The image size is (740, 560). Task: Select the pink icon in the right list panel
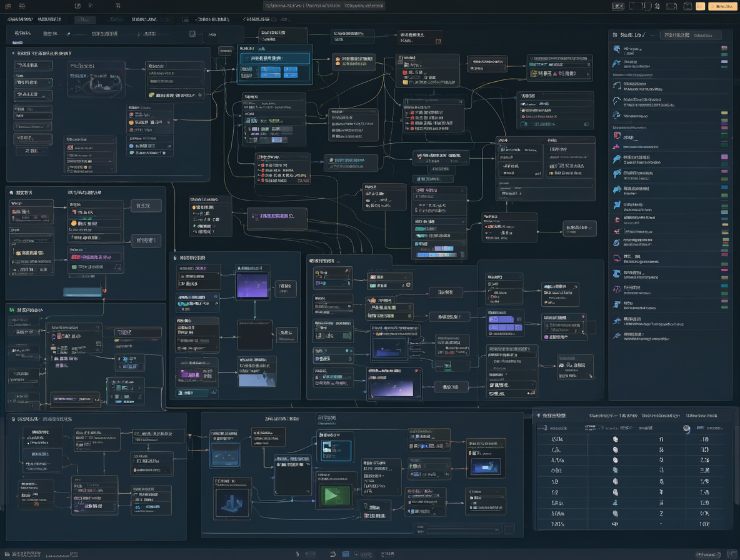point(616,147)
